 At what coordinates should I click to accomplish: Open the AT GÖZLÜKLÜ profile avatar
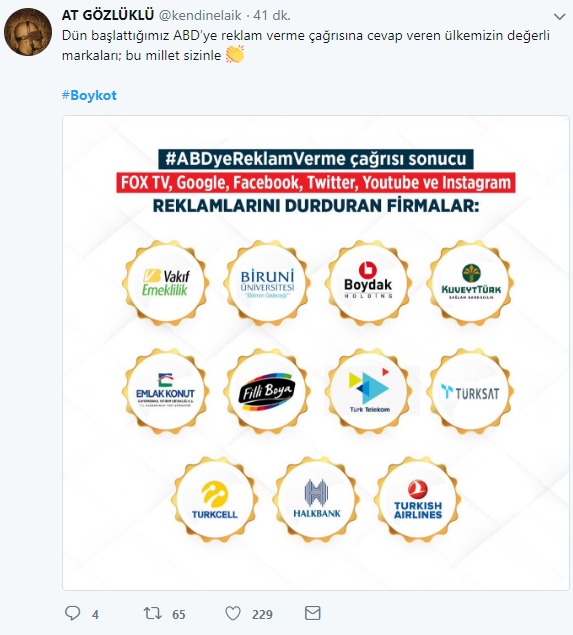28,32
